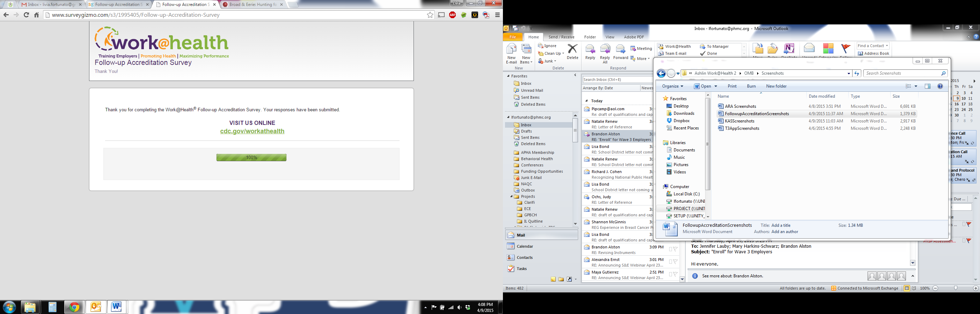Screen dimensions: 980x314
Task: Open the Chrome hamburger menu
Action: 497,15
